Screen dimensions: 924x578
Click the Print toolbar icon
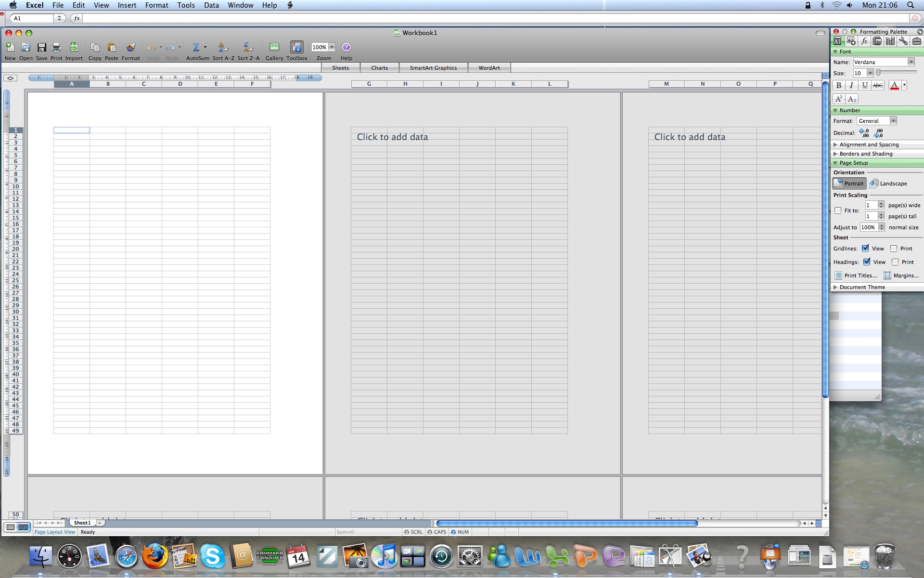tap(56, 47)
